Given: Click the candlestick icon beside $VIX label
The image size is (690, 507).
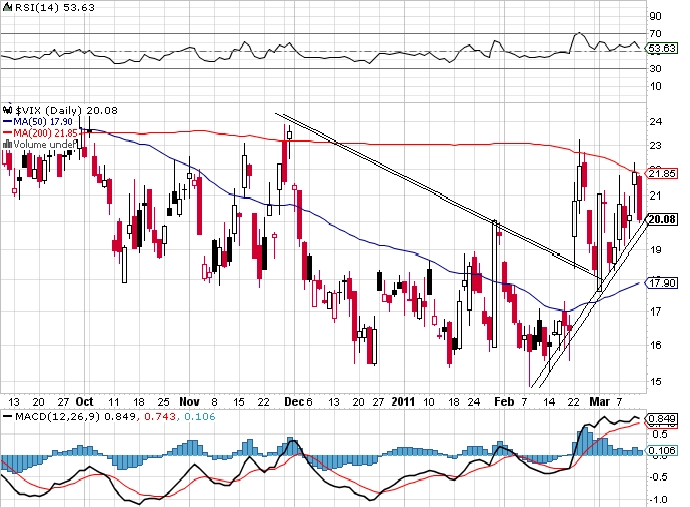Looking at the screenshot, I should pos(7,110).
